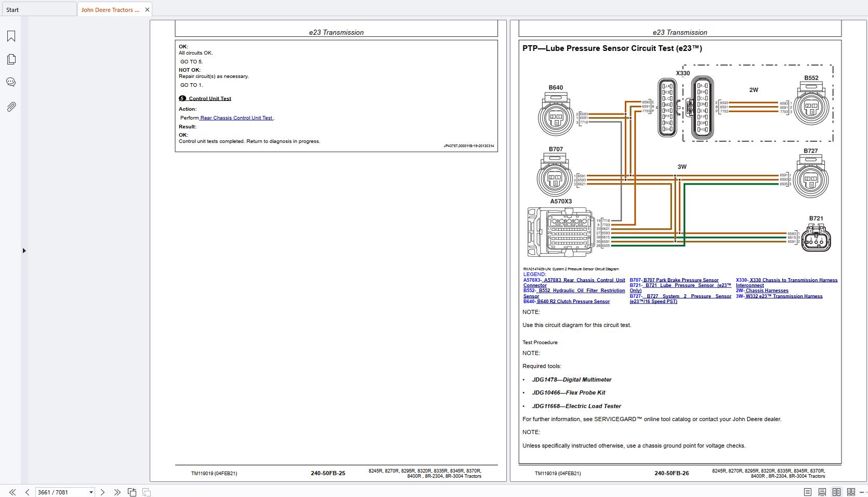The height and width of the screenshot is (497, 868).
Task: Expand the collapsed left navigation panel
Action: (x=24, y=251)
